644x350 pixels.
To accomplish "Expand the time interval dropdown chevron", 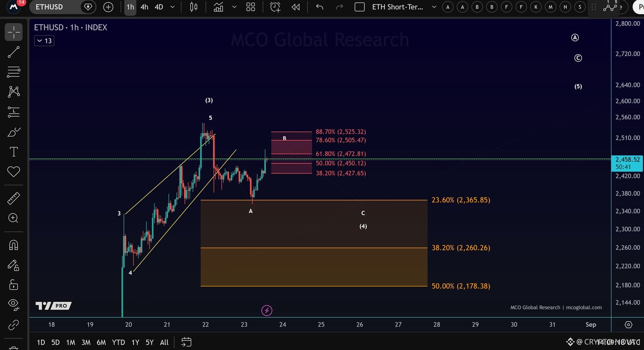I will coord(172,7).
